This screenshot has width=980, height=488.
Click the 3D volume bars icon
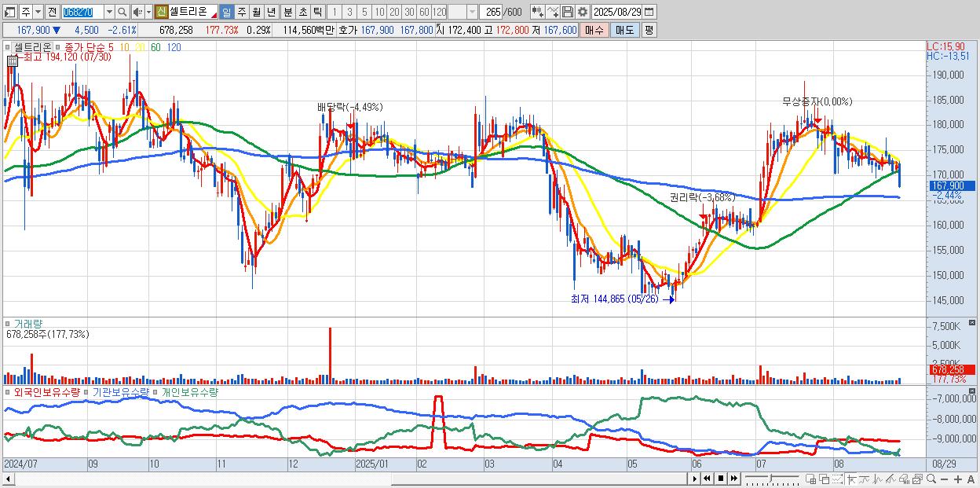click(x=904, y=479)
